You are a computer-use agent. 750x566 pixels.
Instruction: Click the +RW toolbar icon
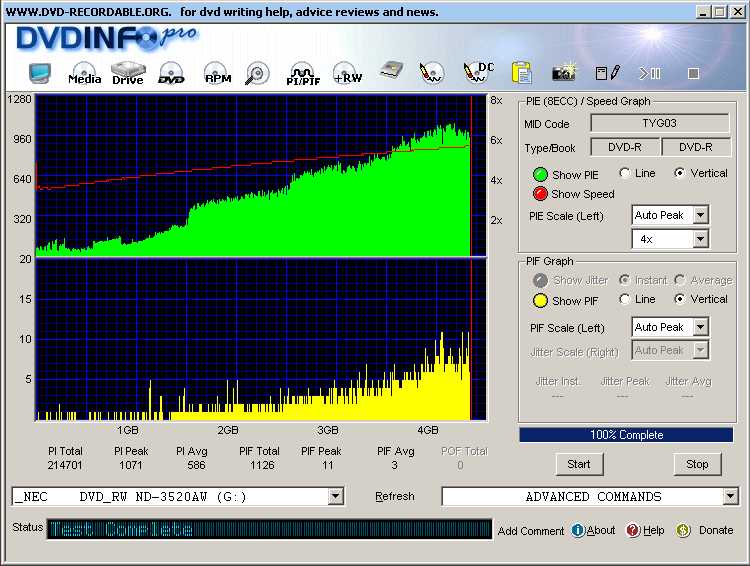point(347,74)
